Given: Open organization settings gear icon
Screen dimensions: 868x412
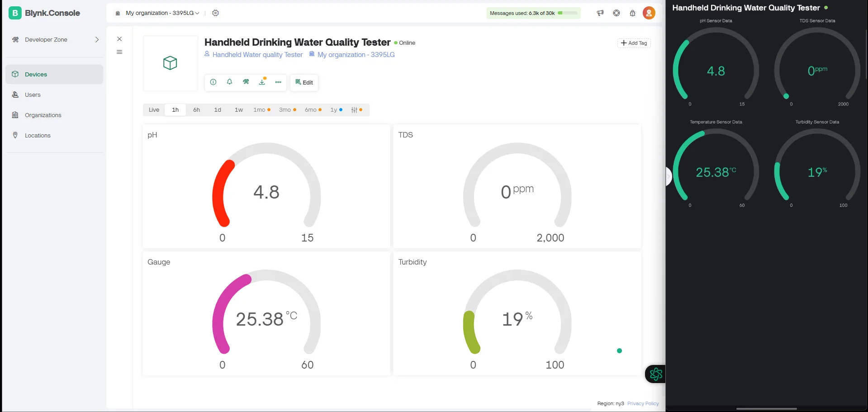Looking at the screenshot, I should 216,13.
